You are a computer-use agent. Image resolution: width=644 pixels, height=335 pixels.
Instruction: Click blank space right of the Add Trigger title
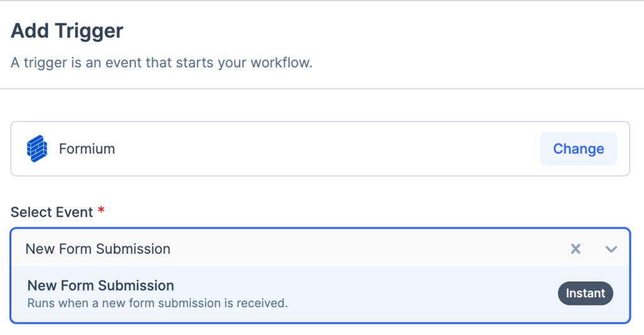(377, 30)
